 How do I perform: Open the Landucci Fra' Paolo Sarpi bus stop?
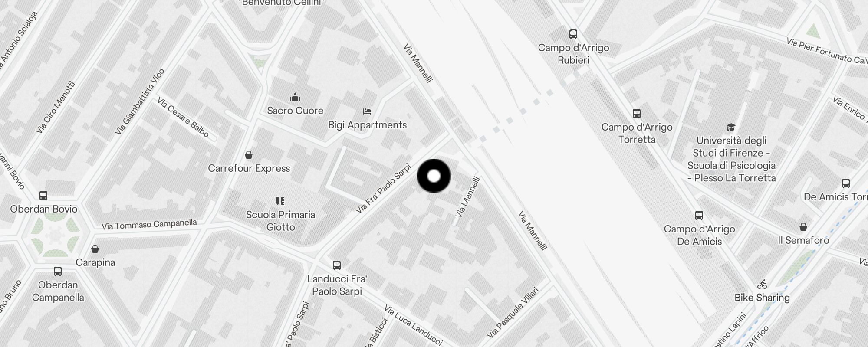tap(337, 265)
